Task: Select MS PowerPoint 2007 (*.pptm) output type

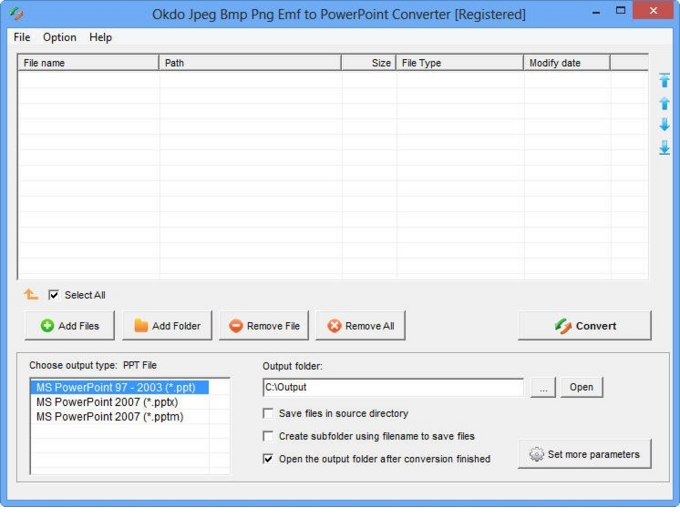Action: [x=120, y=417]
